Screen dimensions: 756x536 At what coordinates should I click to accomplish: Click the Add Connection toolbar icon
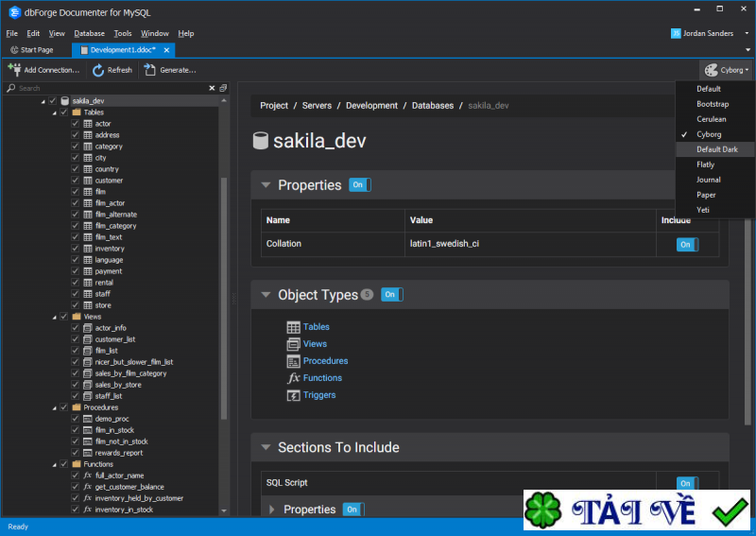[x=14, y=70]
